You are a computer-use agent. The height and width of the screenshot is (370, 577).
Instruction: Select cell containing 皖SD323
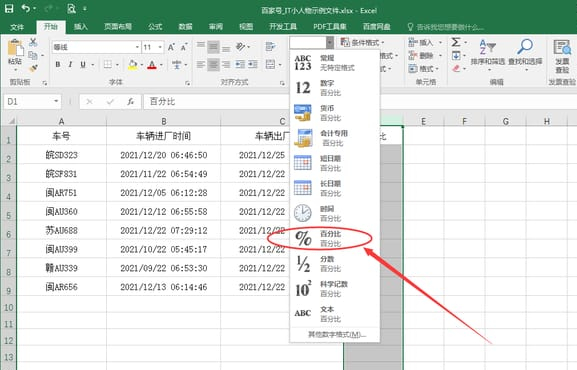click(61, 155)
